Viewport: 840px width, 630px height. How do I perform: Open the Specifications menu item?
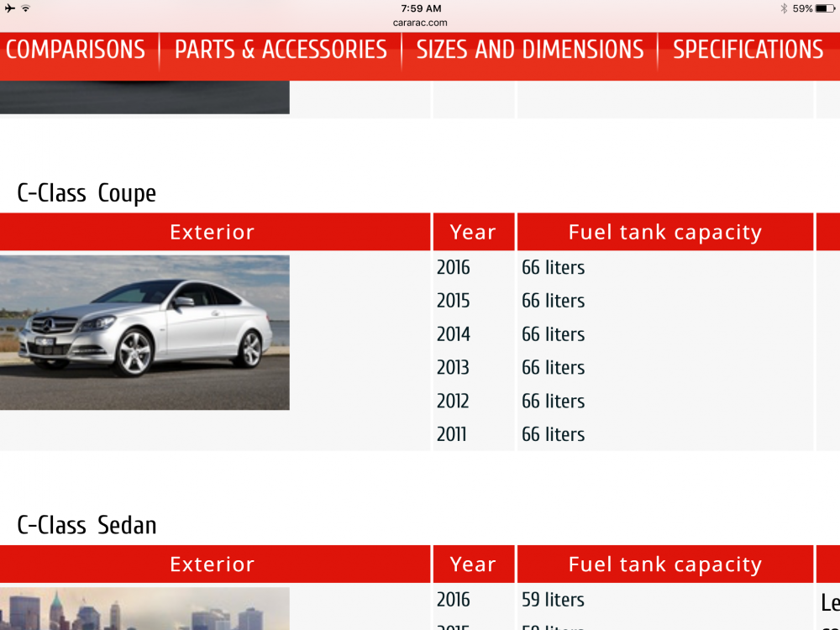[748, 50]
